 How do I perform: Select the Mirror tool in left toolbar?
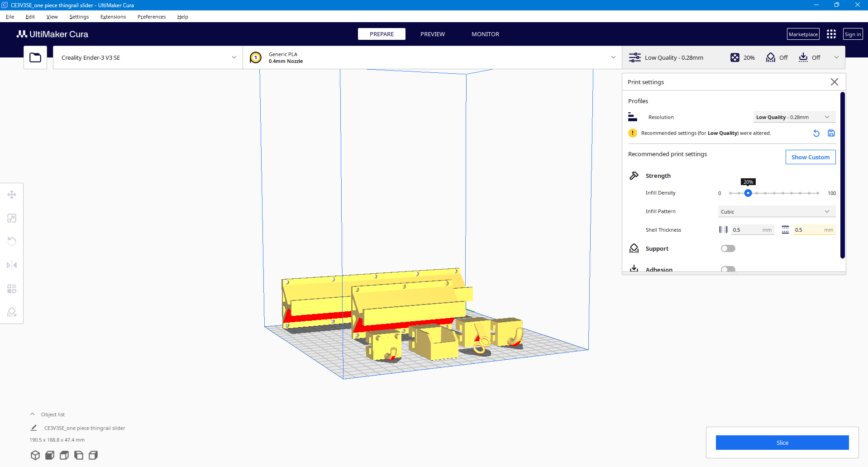(12, 265)
